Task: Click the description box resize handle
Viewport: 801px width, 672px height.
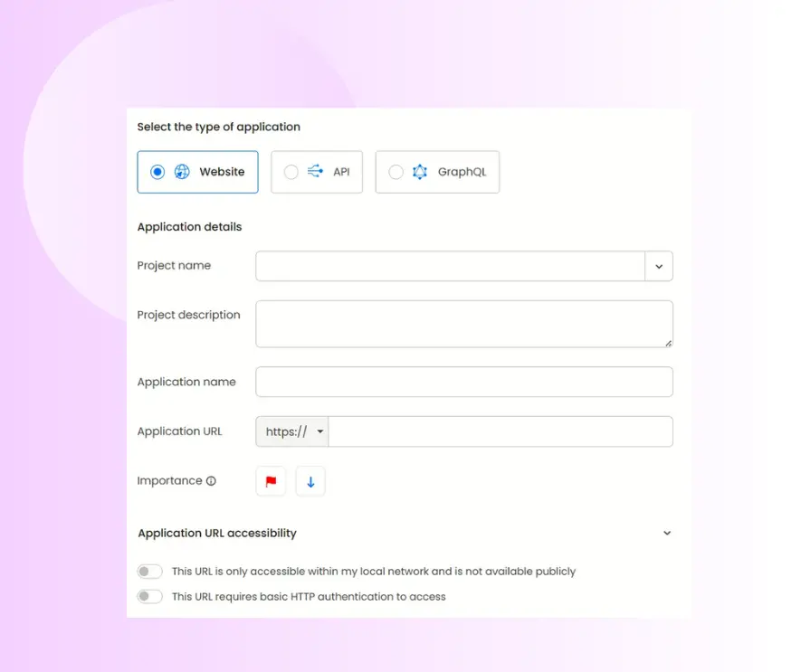Action: pos(669,343)
